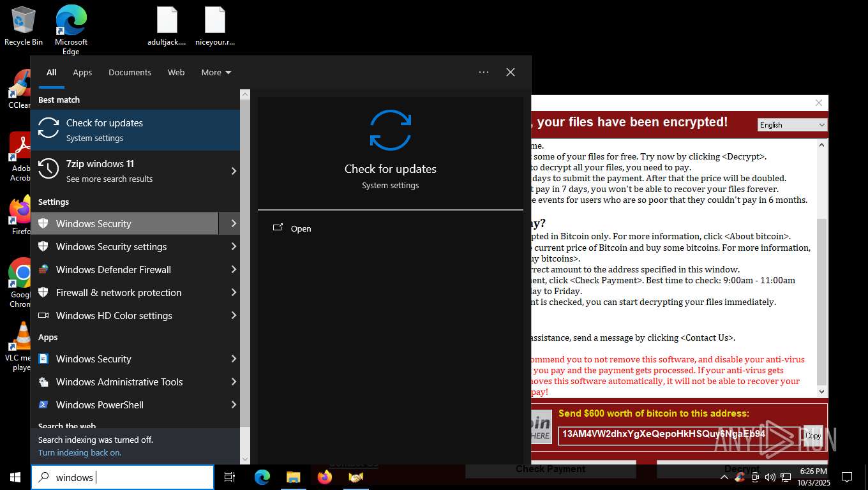This screenshot has width=868, height=490.
Task: Show hidden tray icons arrow
Action: pyautogui.click(x=724, y=477)
